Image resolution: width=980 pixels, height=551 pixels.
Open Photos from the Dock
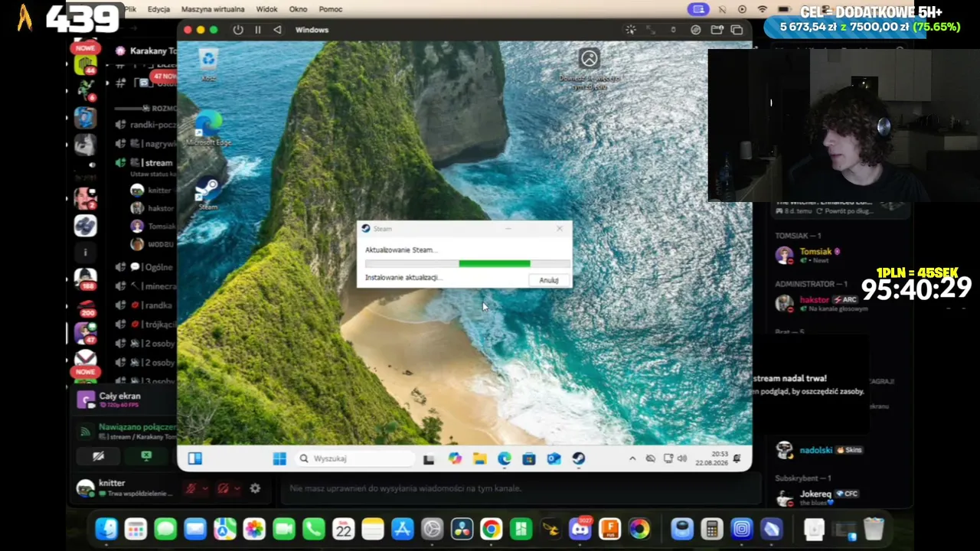click(254, 529)
